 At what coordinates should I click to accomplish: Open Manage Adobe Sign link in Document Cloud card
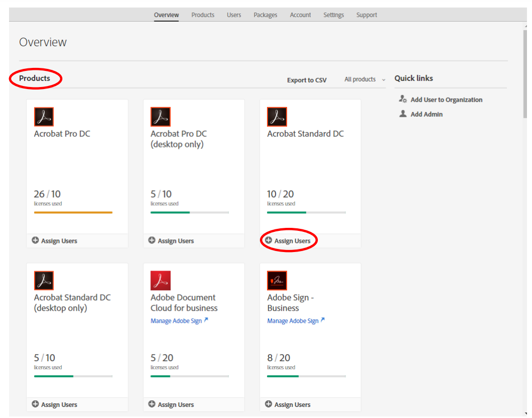click(x=176, y=320)
